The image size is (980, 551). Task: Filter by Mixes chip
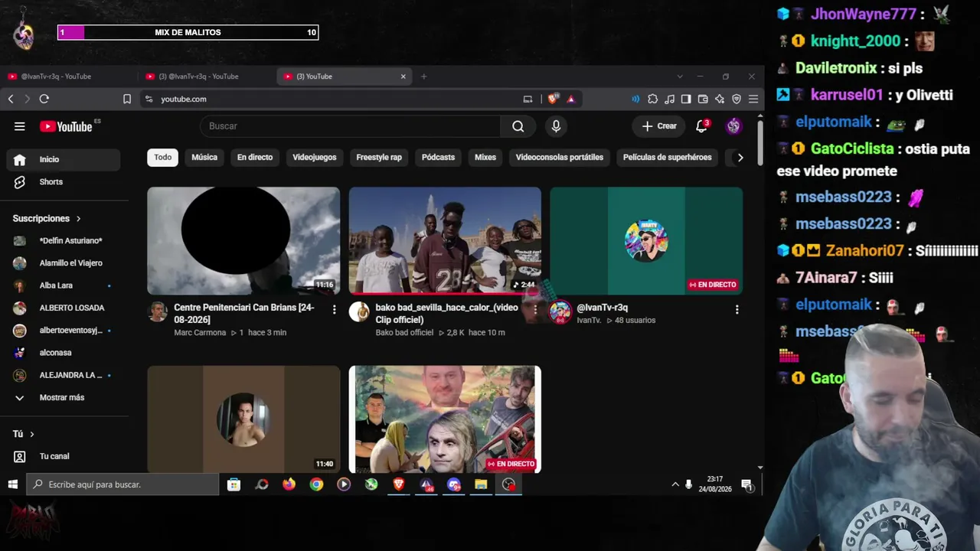pyautogui.click(x=485, y=158)
